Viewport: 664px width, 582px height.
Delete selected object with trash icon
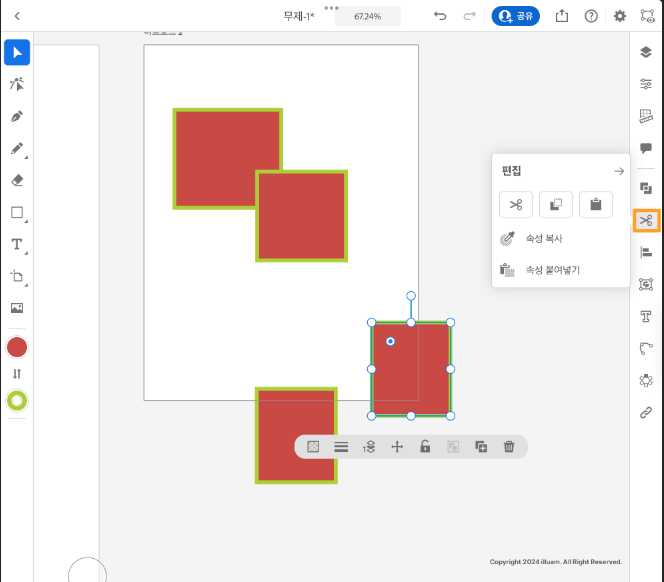pyautogui.click(x=509, y=446)
